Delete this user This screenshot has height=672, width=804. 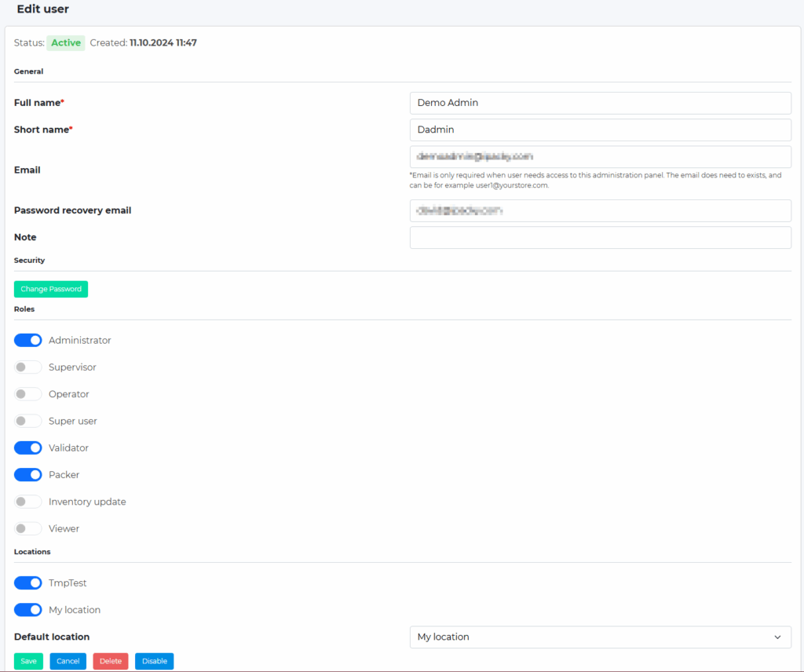[110, 661]
